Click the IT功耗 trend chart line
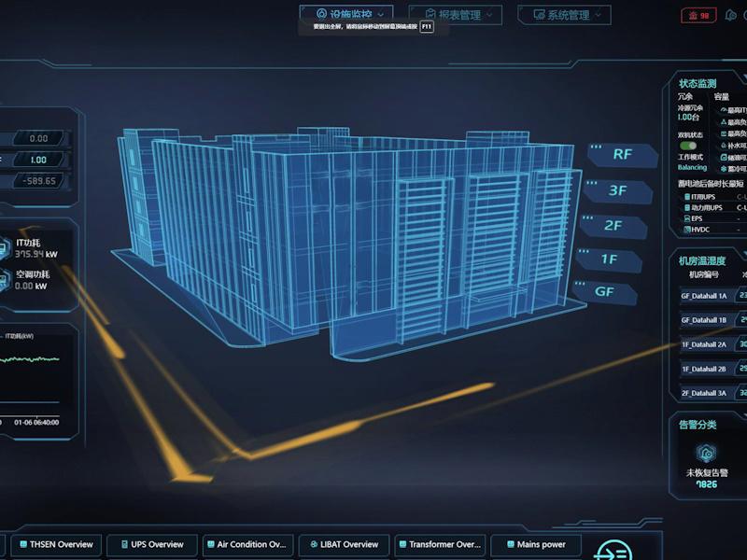This screenshot has height=560, width=747. point(30,359)
